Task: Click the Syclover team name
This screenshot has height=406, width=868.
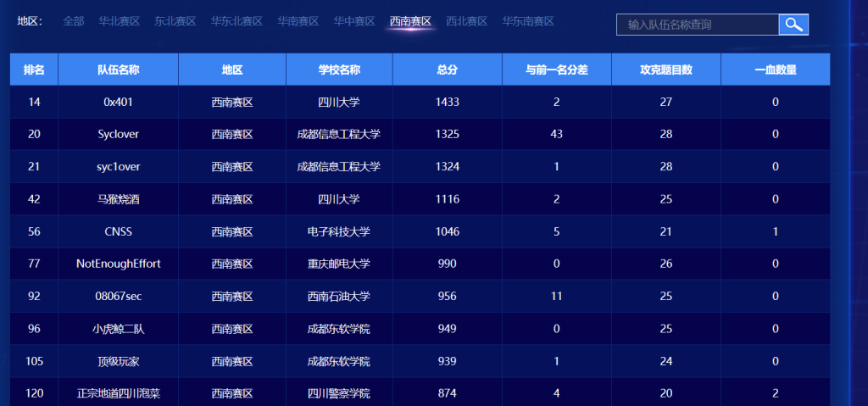Action: (118, 134)
